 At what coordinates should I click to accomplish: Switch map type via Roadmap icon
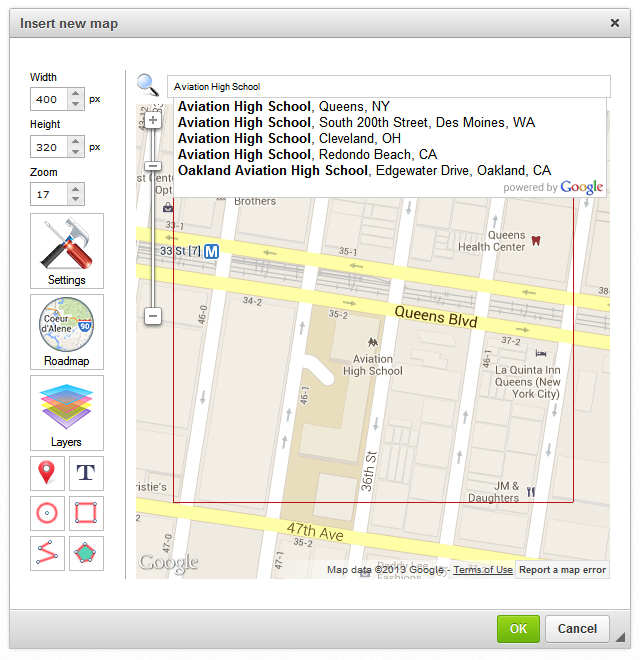67,331
